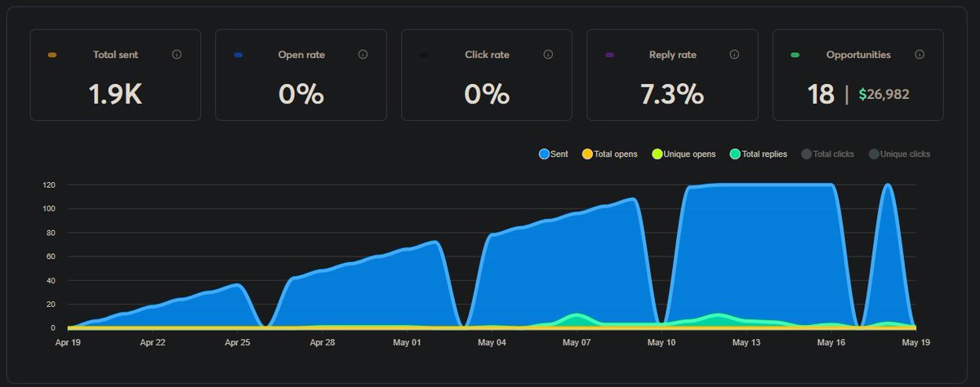Open info icon on Click rate card

coord(549,55)
